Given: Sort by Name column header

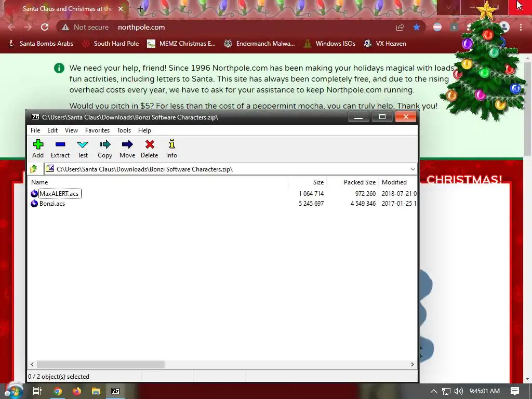Looking at the screenshot, I should tap(158, 182).
